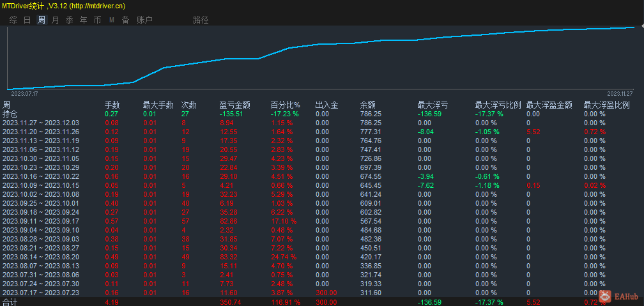Click chart end date 2023.11.27
The height and width of the screenshot is (306, 644).
coord(619,94)
